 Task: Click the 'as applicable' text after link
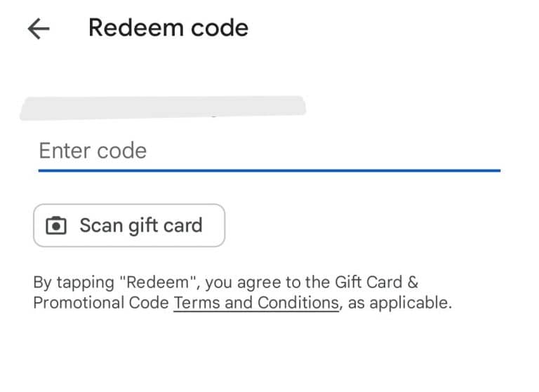pos(400,304)
